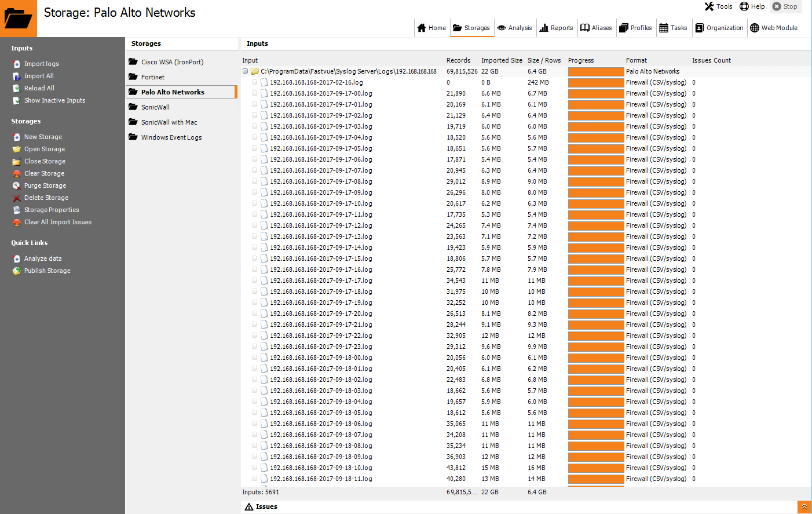
Task: Switch to the Storages tab
Action: (x=471, y=28)
